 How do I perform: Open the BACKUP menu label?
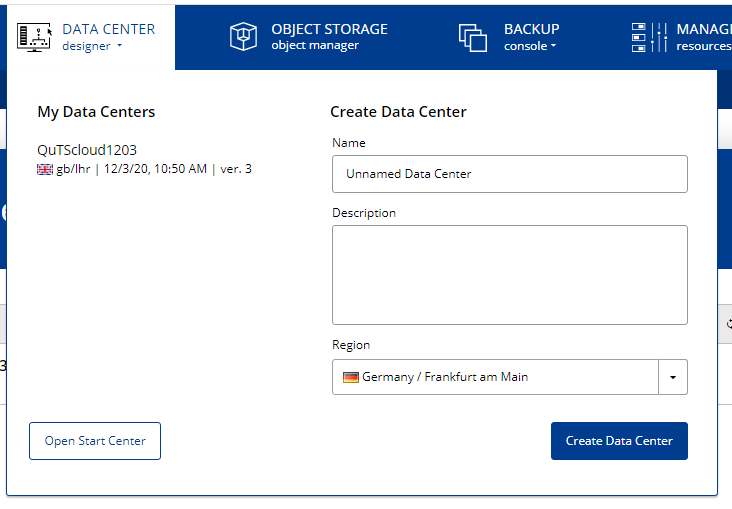(x=531, y=29)
